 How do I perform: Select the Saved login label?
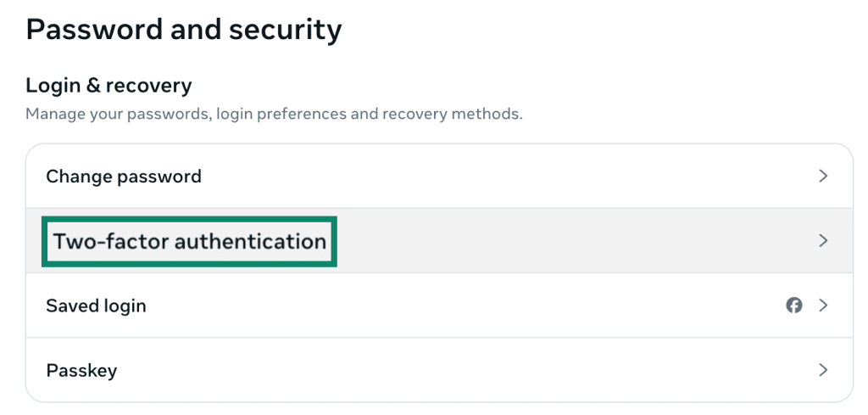pyautogui.click(x=96, y=306)
